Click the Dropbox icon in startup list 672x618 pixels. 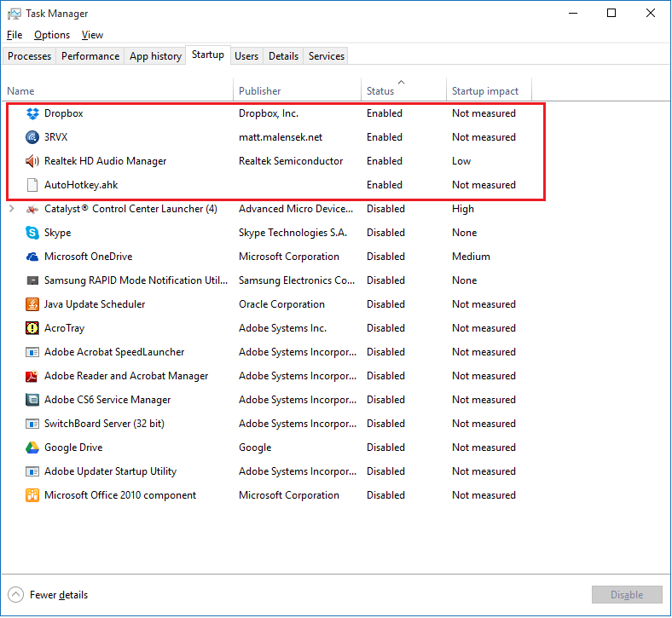[x=32, y=113]
